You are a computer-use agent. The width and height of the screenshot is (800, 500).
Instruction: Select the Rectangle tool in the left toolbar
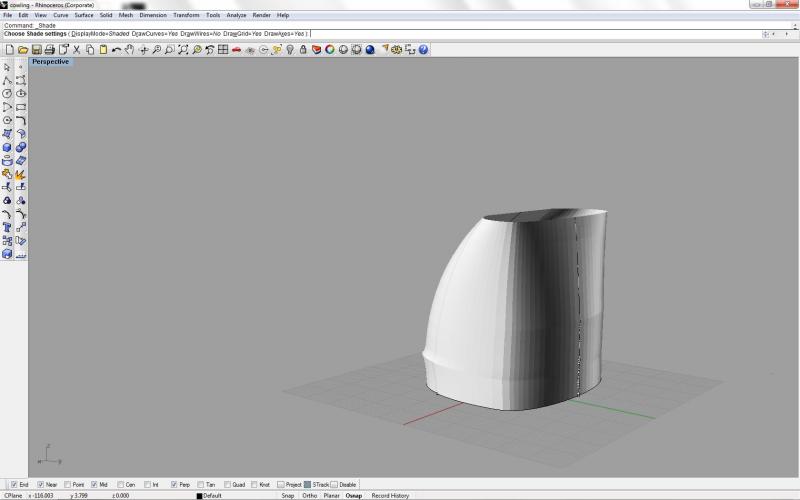20,107
